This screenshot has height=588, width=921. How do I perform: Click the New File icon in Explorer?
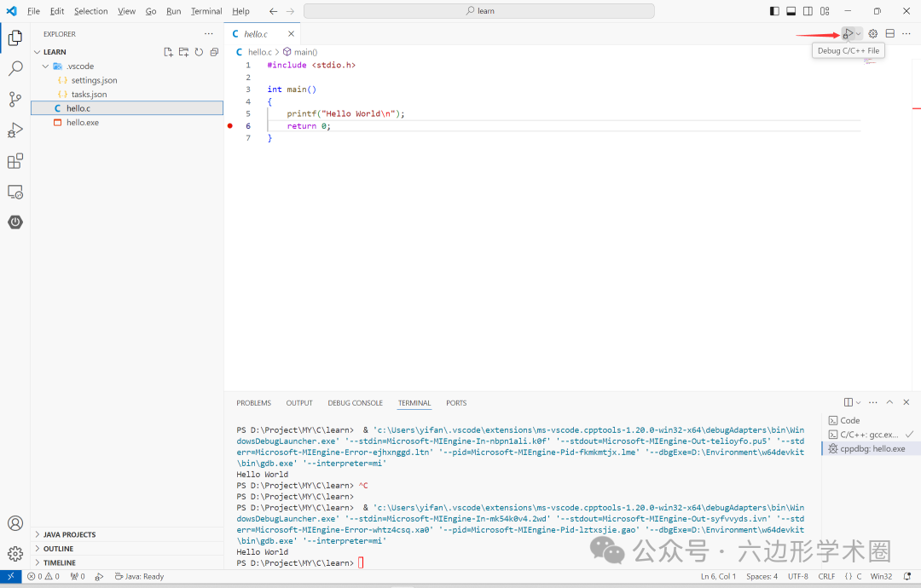pos(168,51)
